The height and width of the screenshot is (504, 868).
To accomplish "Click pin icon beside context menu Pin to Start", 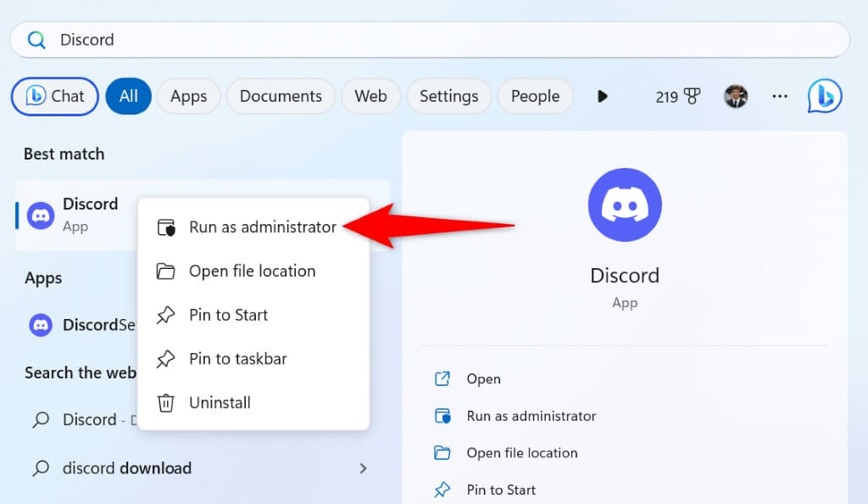I will [165, 315].
